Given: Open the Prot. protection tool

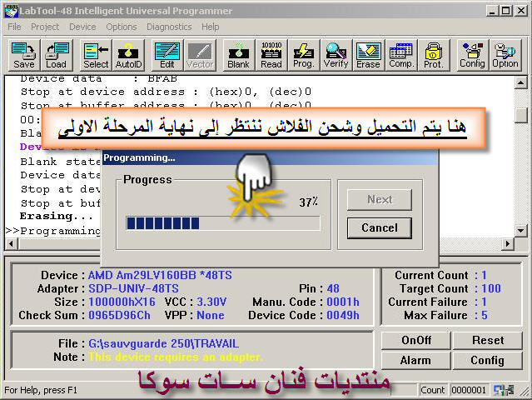Looking at the screenshot, I should coord(433,55).
